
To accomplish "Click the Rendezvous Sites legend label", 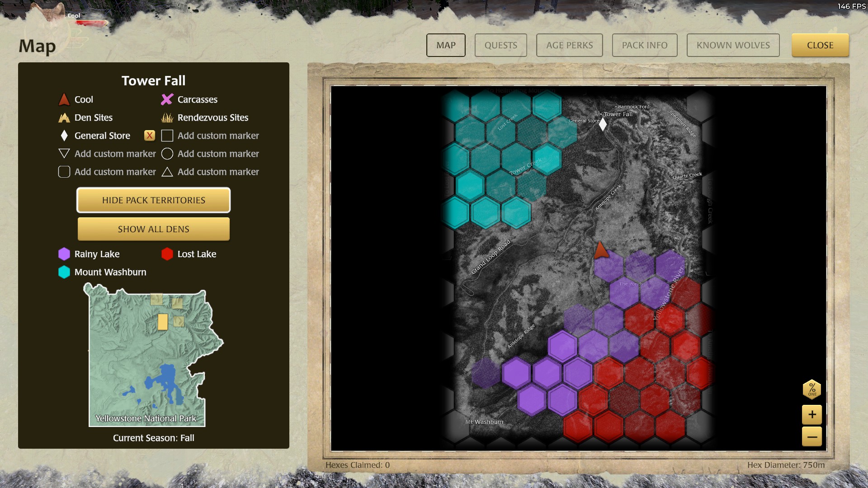I will (x=213, y=117).
